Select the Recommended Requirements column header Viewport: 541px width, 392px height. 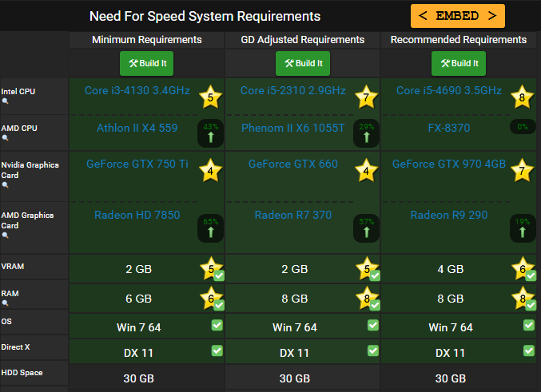459,40
